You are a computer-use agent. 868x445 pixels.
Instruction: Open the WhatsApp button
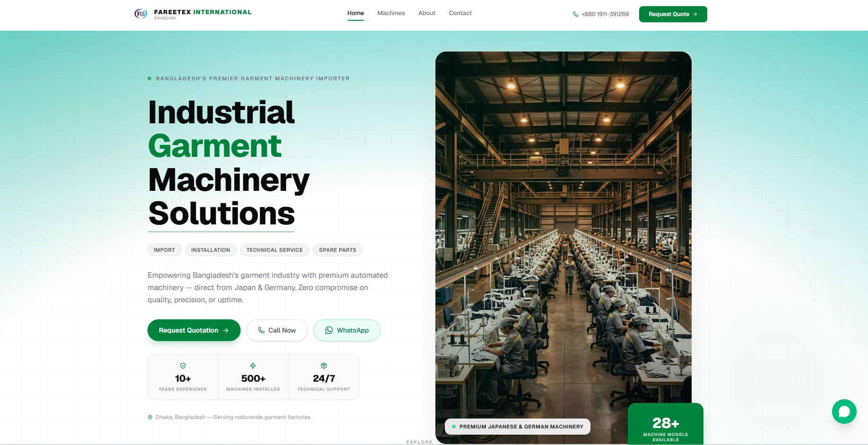point(347,330)
